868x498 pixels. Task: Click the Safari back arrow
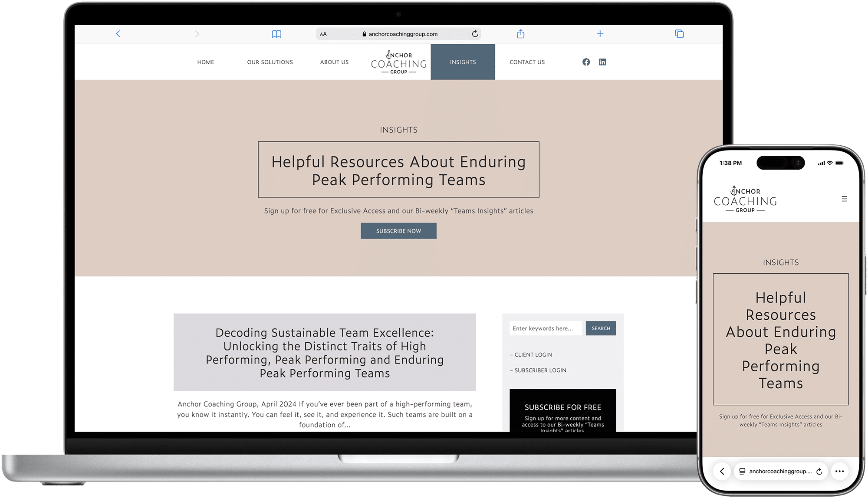coord(118,34)
